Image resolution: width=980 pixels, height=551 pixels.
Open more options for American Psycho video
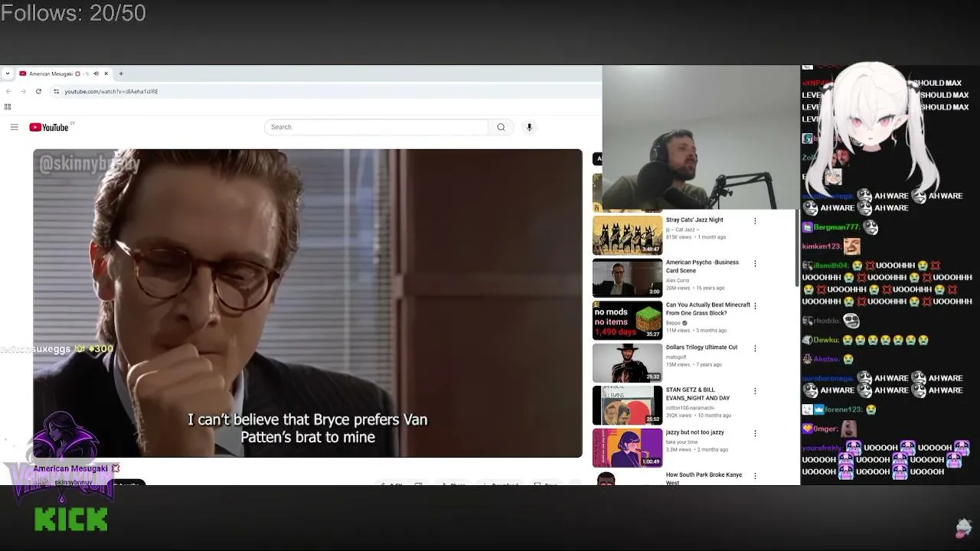[755, 263]
